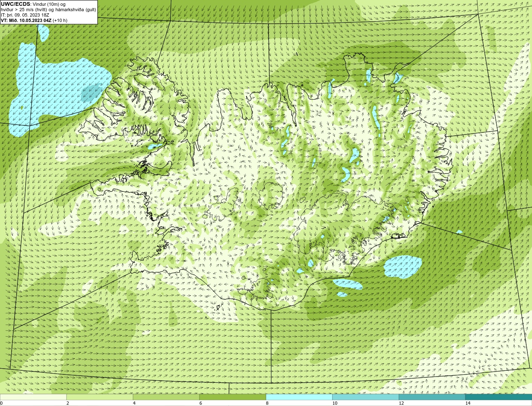Click the scale label "10"
The image size is (532, 406).
(335, 403)
